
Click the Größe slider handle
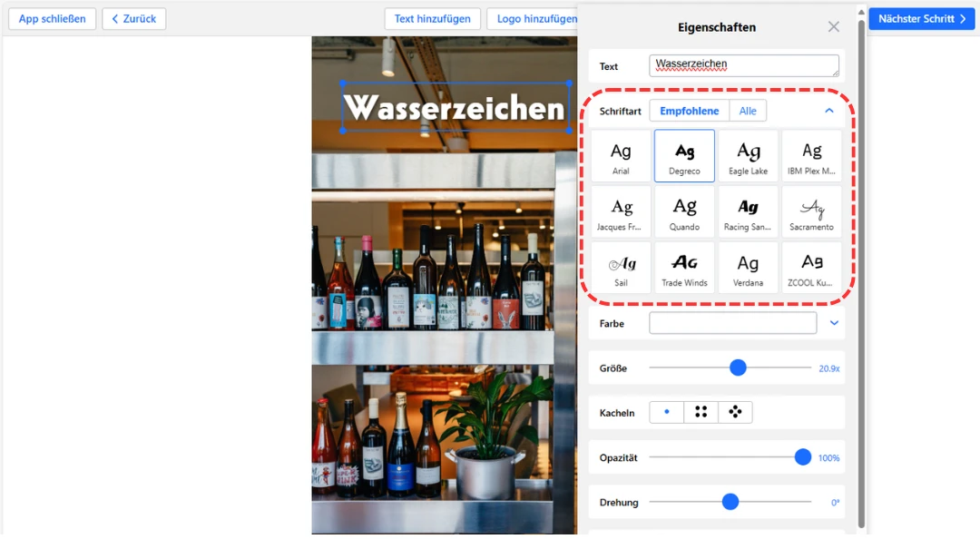tap(738, 367)
